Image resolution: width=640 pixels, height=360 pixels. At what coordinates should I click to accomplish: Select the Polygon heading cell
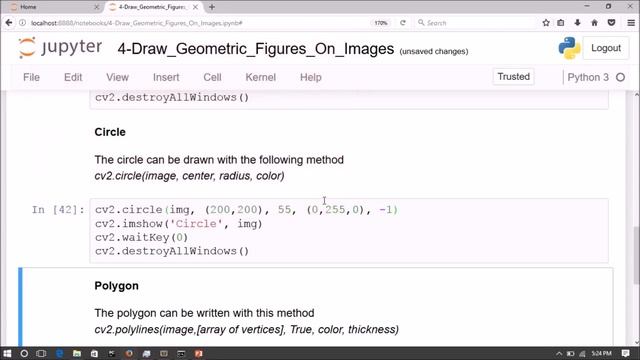tap(116, 286)
